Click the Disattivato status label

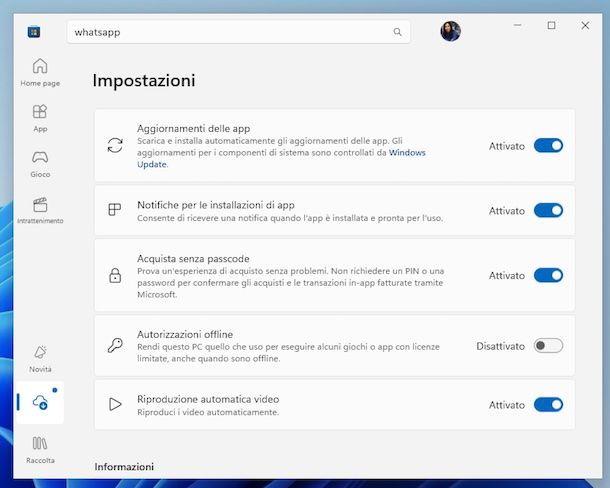coord(500,346)
